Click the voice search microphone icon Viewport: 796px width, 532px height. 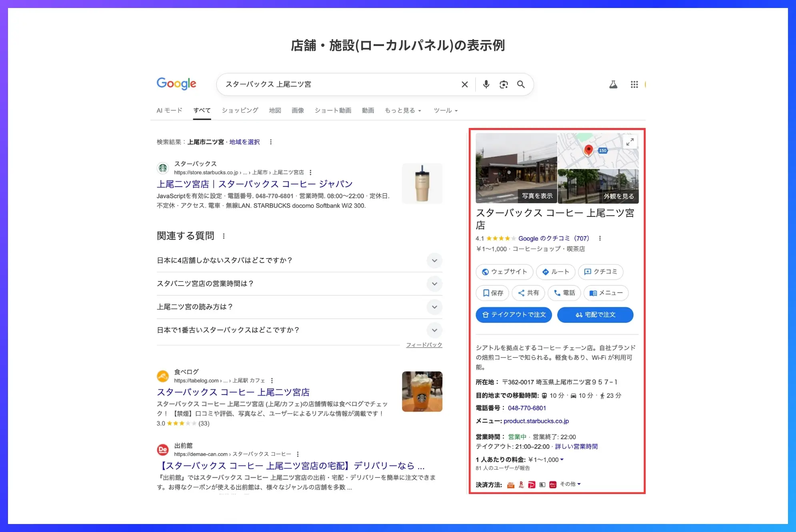coord(486,84)
